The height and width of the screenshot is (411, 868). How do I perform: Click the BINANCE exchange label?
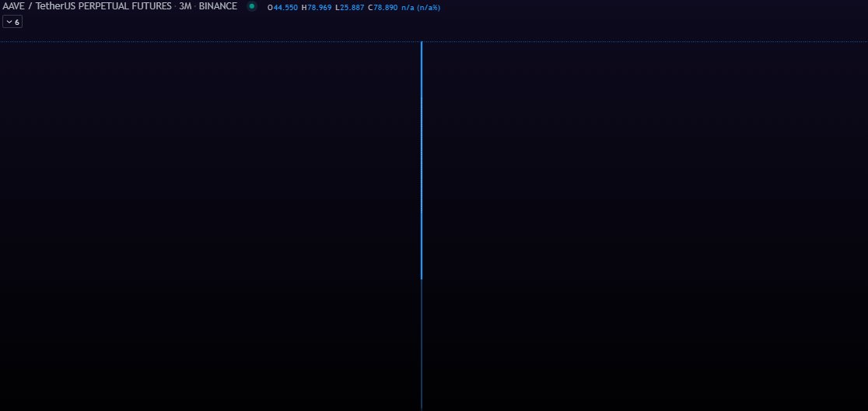tap(218, 7)
